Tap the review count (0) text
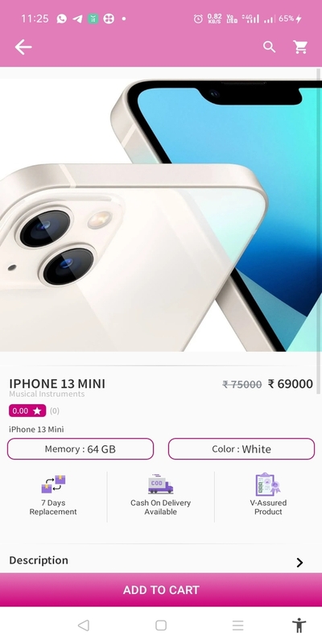 point(55,411)
